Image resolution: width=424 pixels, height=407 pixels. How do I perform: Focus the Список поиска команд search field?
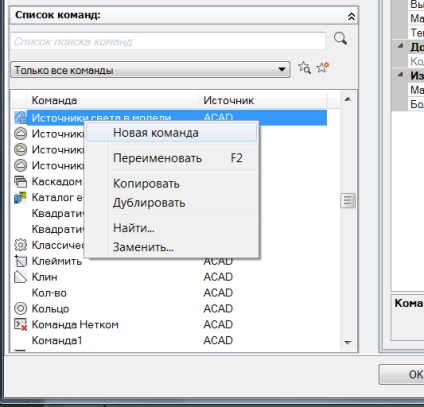pyautogui.click(x=168, y=41)
